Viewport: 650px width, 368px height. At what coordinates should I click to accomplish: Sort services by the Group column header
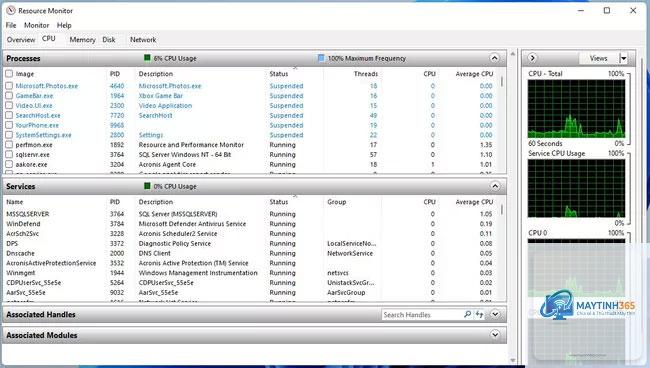coord(336,202)
